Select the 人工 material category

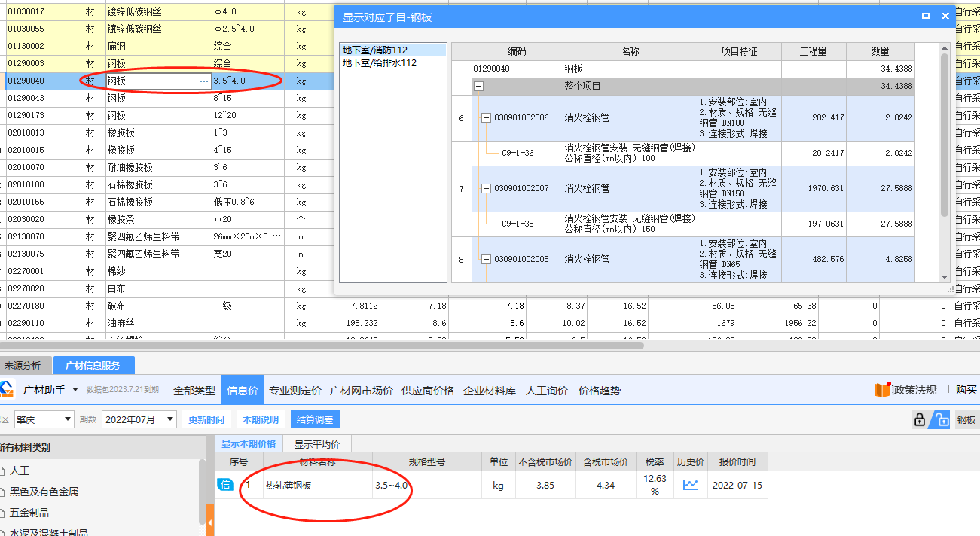[x=20, y=471]
